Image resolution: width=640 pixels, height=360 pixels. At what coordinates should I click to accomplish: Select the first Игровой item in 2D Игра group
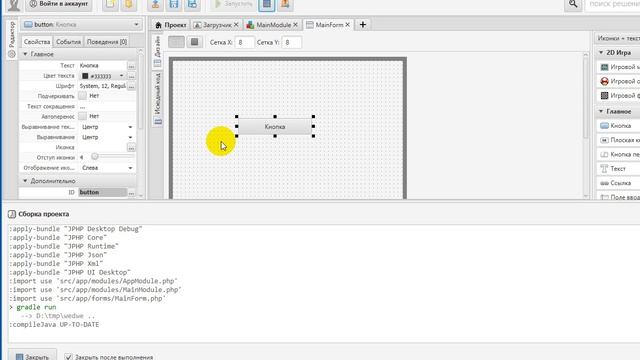(618, 67)
